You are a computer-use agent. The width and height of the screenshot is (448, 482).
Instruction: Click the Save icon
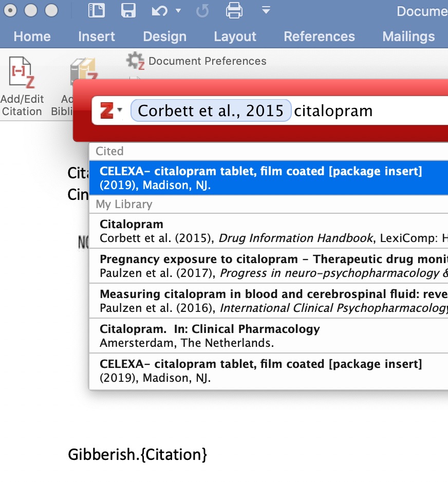[x=128, y=10]
